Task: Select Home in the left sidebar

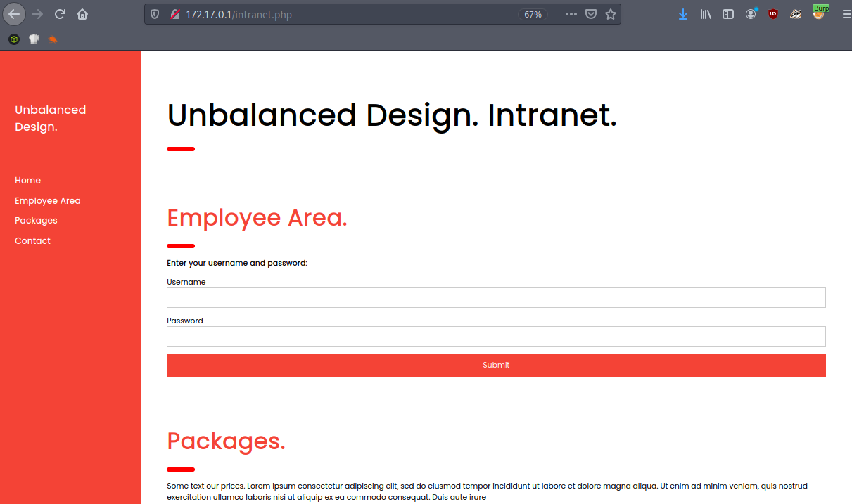Action: click(28, 181)
